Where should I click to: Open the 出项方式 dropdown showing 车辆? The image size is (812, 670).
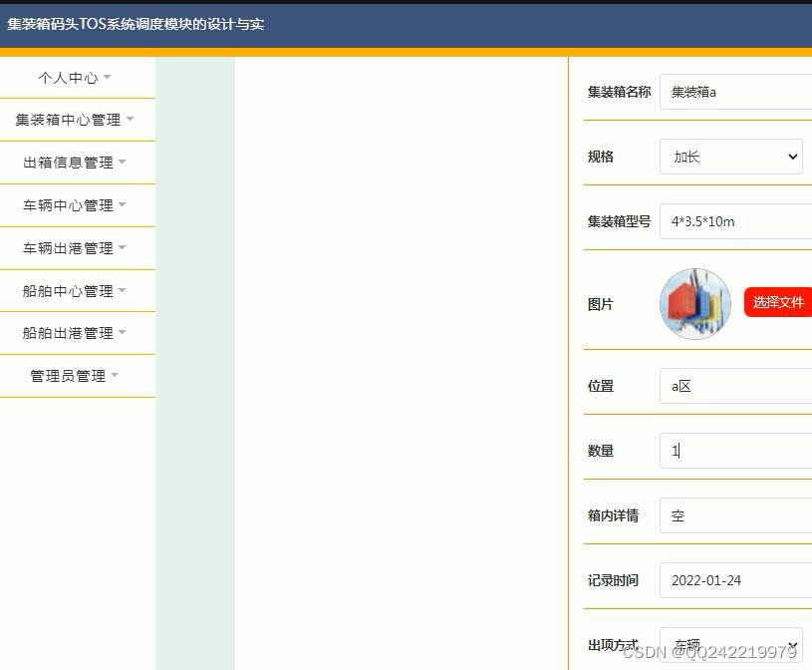[731, 643]
